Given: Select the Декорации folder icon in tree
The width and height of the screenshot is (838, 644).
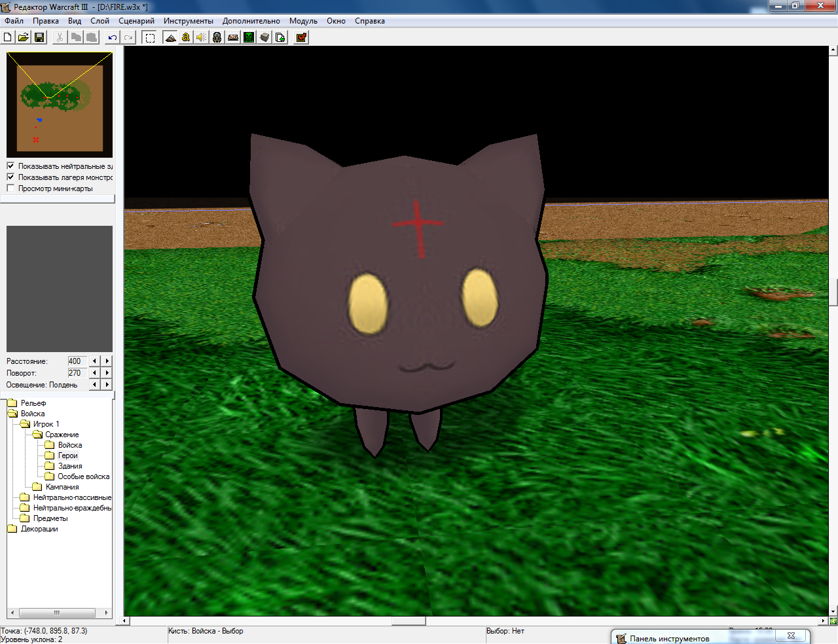Looking at the screenshot, I should [12, 529].
